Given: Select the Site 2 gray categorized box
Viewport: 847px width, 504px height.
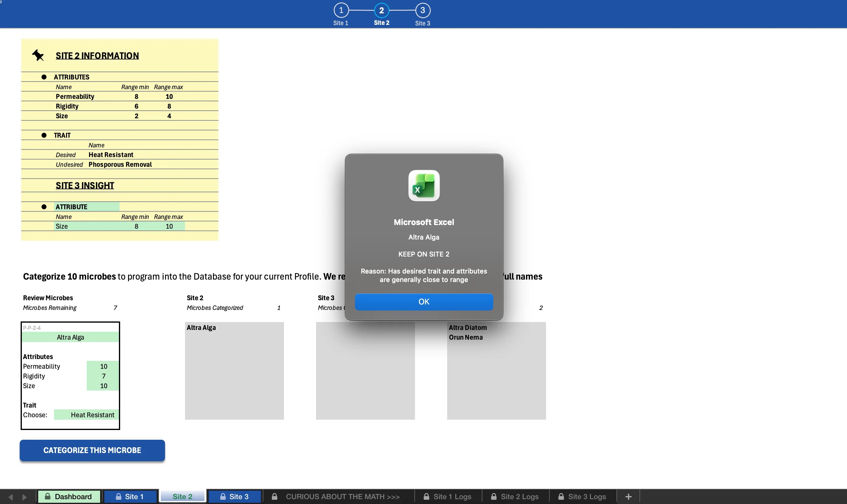Looking at the screenshot, I should [234, 371].
